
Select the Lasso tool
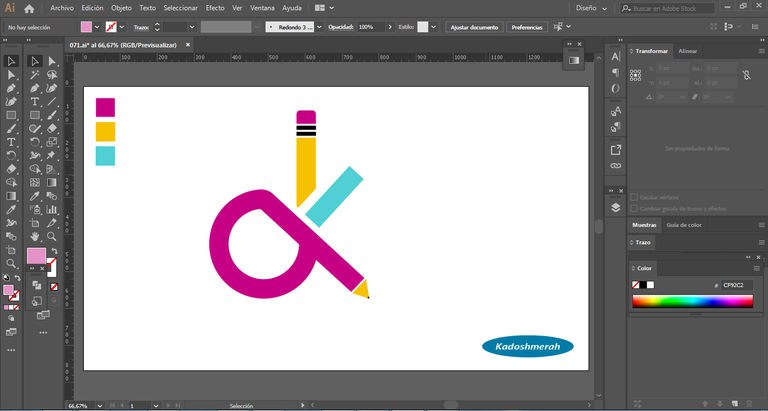(52, 75)
